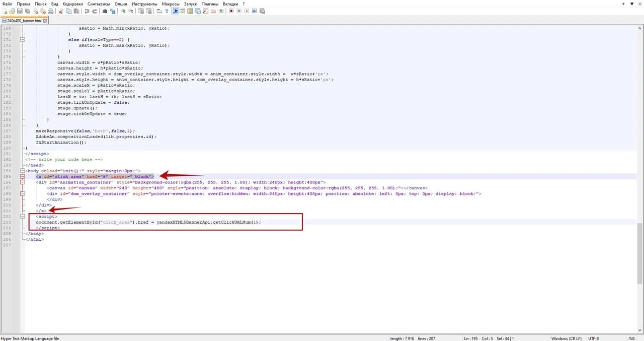Toggle file monitoring (eye icon)
This screenshot has height=341, width=644.
(x=221, y=11)
